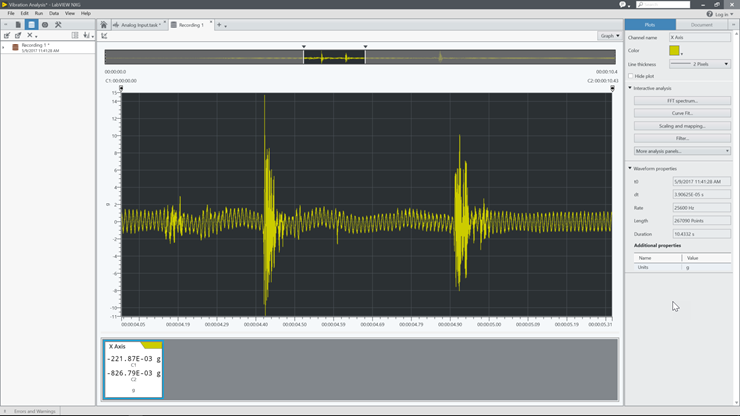Collapse the Waveform properties section
Viewport: 740px width, 416px height.
[630, 168]
